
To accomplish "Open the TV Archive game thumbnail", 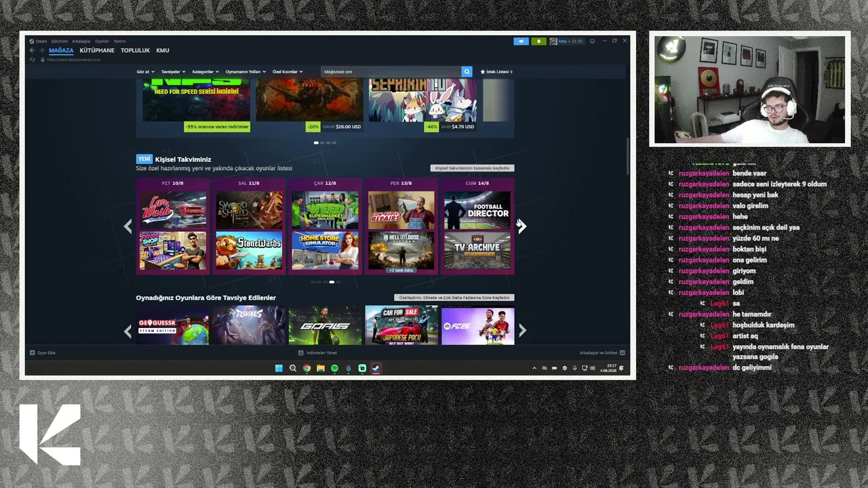I will [477, 251].
